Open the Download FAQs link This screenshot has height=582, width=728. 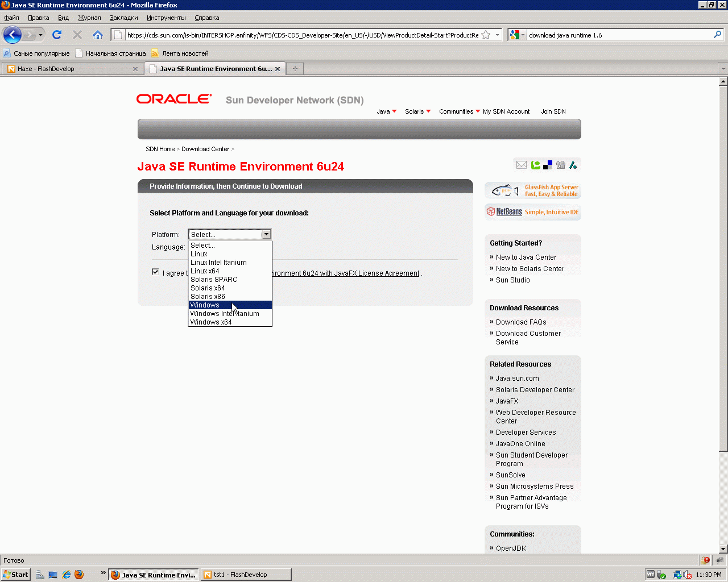(x=521, y=322)
